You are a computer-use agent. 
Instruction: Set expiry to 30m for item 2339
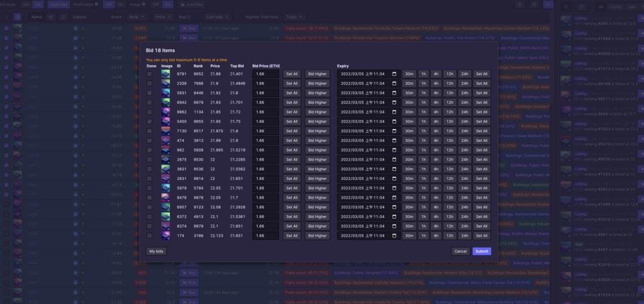[x=409, y=83]
